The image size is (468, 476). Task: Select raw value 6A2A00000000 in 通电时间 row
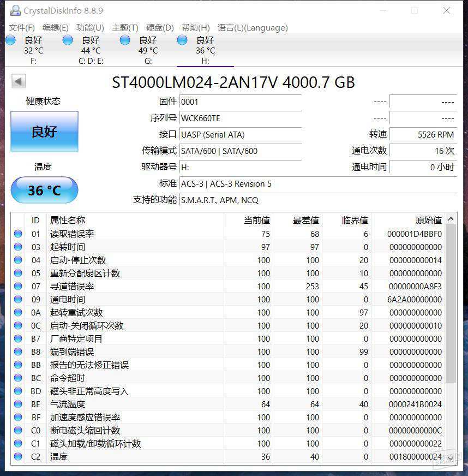[x=415, y=299]
